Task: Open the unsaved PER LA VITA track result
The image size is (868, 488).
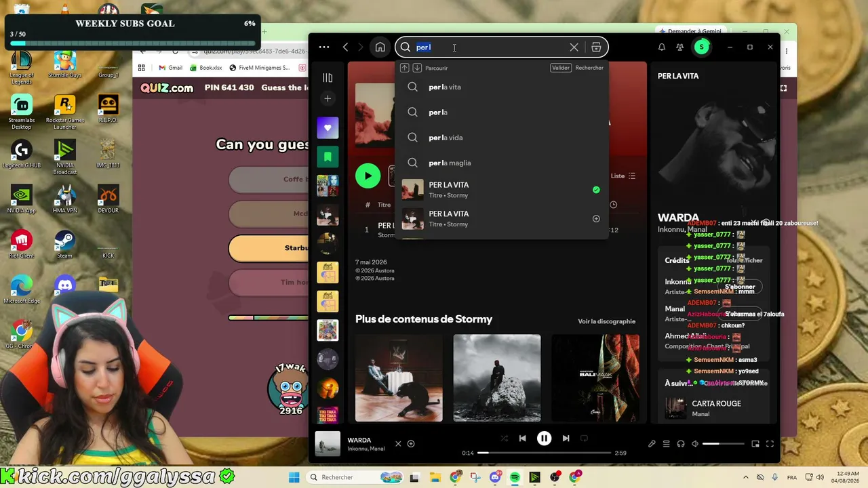Action: click(x=502, y=219)
